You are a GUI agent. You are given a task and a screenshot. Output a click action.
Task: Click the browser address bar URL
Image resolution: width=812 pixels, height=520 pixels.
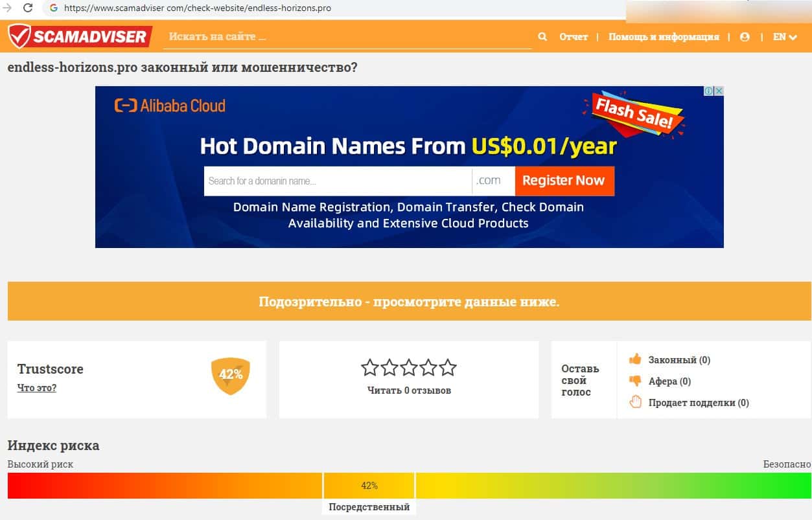click(198, 8)
